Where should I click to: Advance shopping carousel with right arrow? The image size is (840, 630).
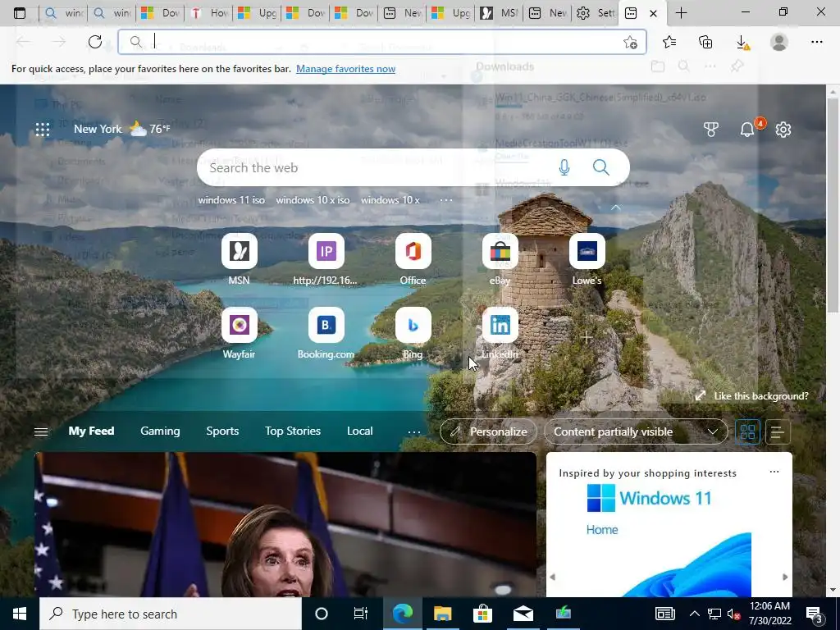(785, 577)
